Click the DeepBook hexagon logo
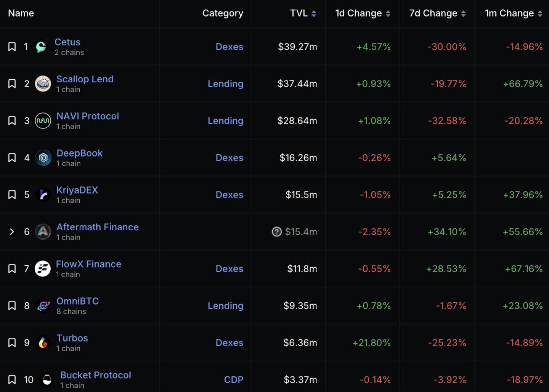 (x=43, y=158)
